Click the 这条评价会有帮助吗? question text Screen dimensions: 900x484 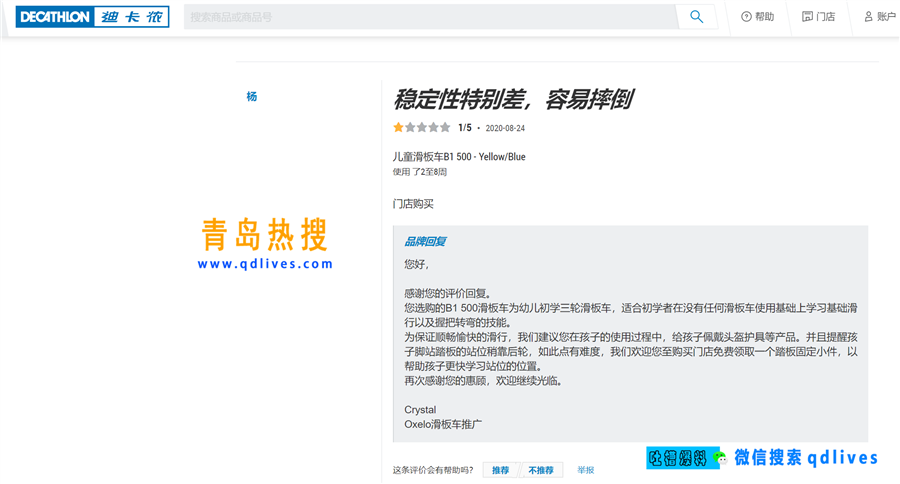coord(433,470)
